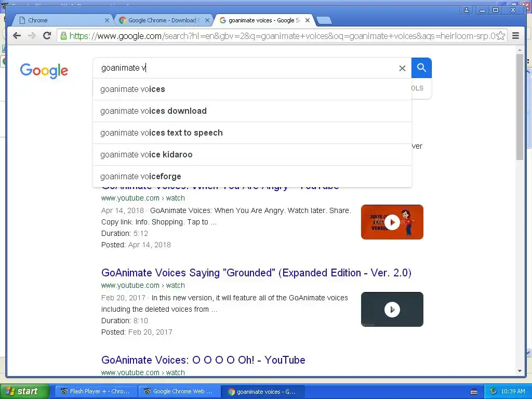Choose suggestion 'goanimate voiceforge'

coord(252,177)
